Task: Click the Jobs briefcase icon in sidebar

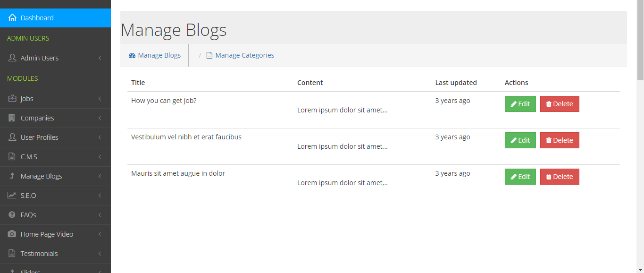Action: pyautogui.click(x=12, y=99)
